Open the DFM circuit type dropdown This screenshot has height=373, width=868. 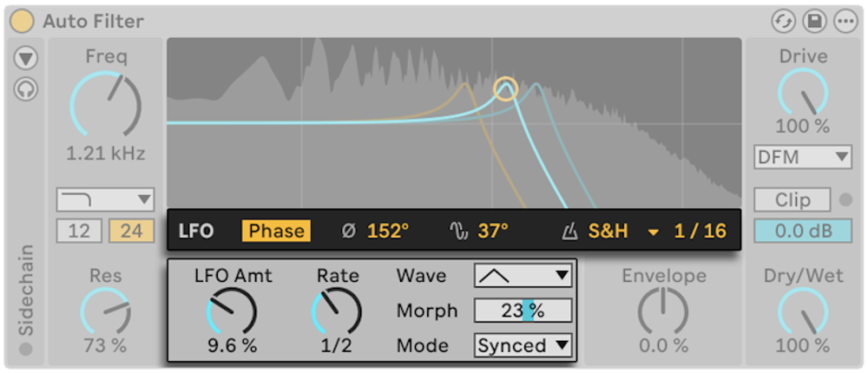(803, 157)
